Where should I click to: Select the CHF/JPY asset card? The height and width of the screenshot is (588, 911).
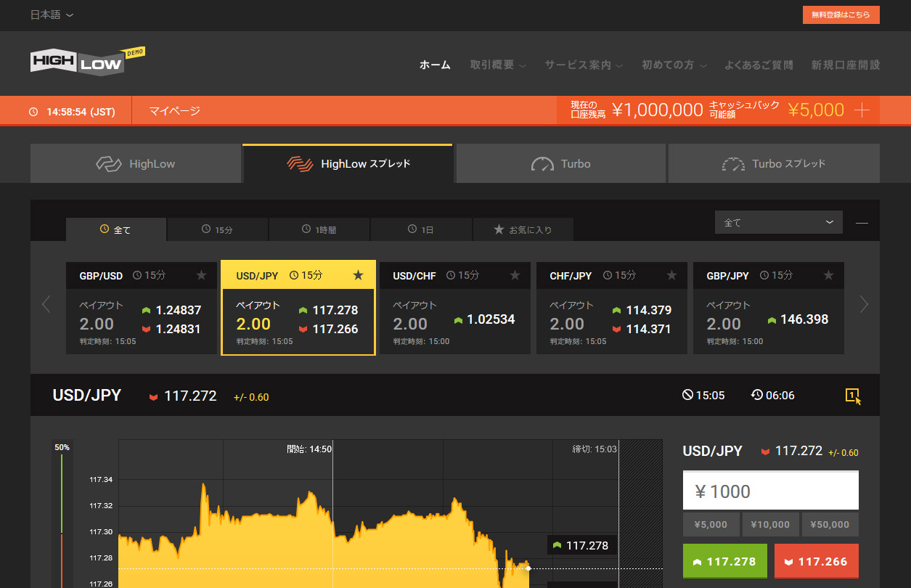(612, 308)
